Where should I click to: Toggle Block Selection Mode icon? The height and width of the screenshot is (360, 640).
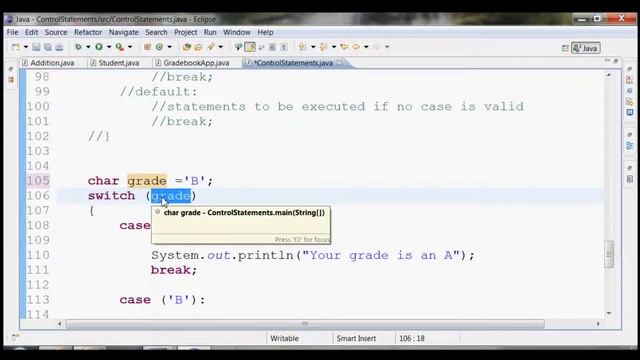tap(261, 47)
